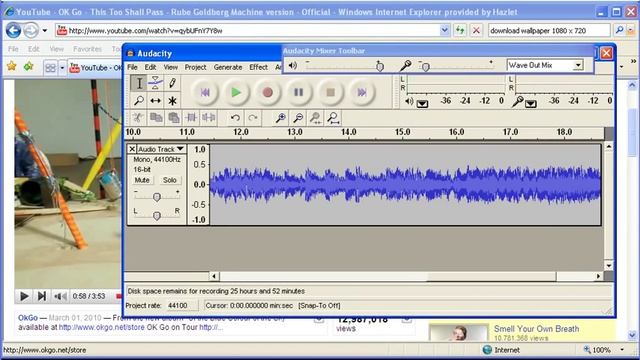Open the browser address bar dropdown
The image size is (640, 360).
445,30
